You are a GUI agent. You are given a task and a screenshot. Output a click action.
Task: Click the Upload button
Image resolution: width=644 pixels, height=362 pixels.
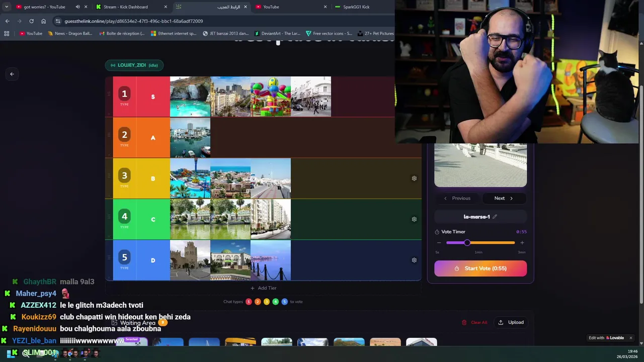click(511, 322)
